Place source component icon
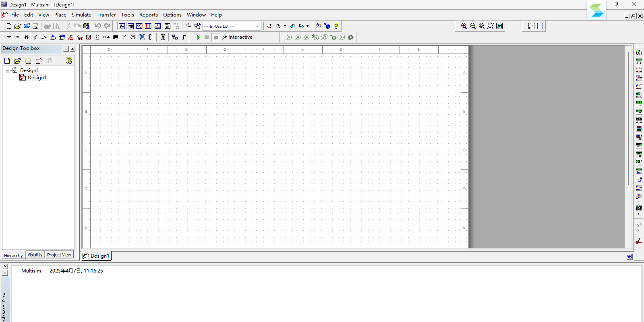The height and width of the screenshot is (322, 644). coord(9,37)
